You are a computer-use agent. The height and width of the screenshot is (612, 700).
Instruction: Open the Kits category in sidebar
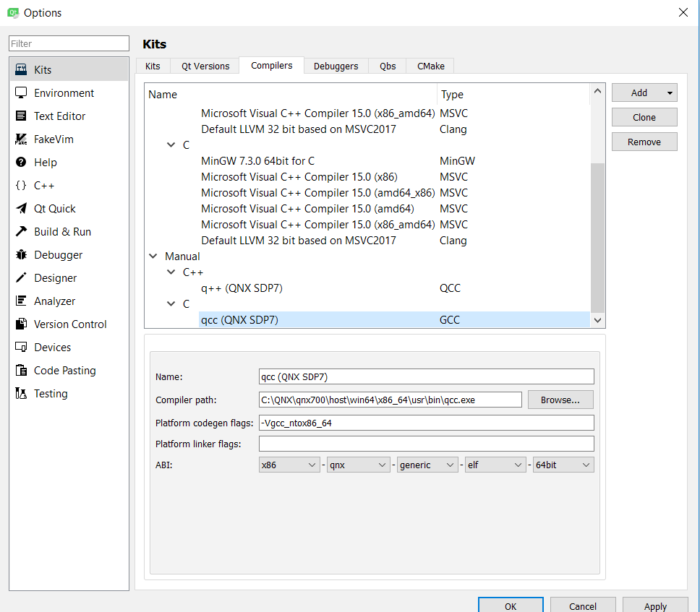tap(69, 69)
